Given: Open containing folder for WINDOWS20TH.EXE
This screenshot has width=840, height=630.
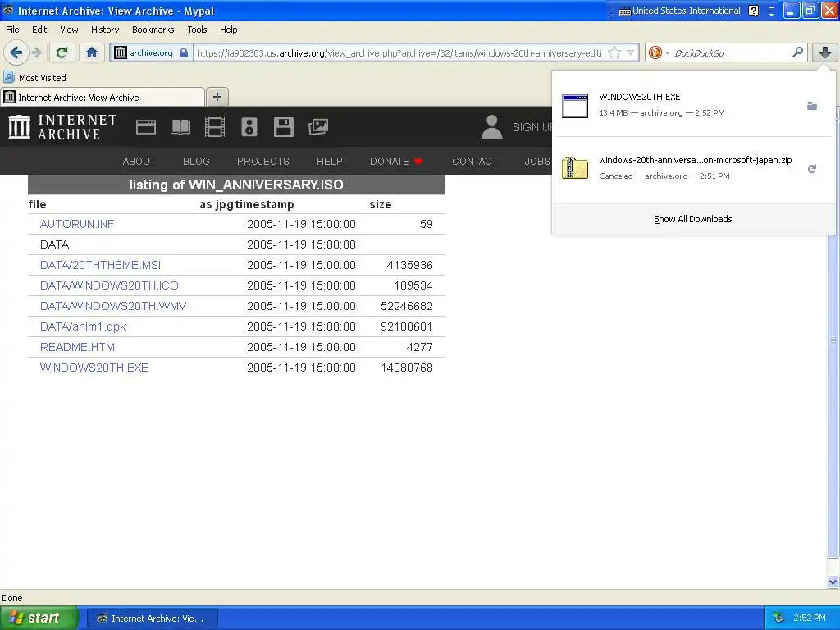Looking at the screenshot, I should (812, 106).
